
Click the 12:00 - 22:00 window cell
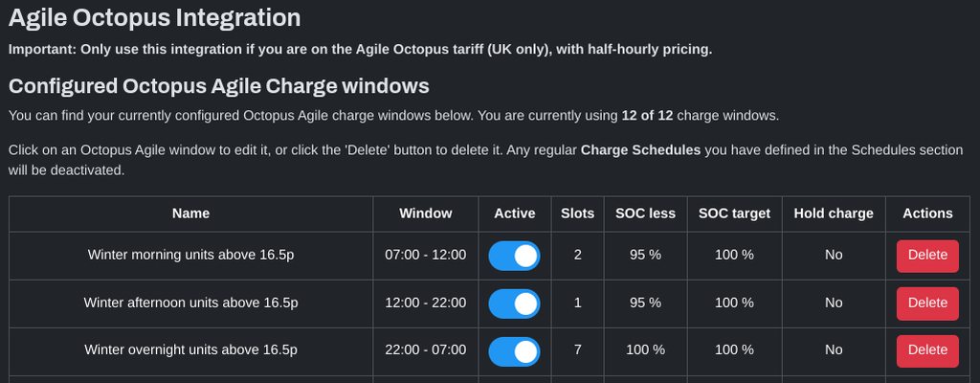click(x=425, y=304)
